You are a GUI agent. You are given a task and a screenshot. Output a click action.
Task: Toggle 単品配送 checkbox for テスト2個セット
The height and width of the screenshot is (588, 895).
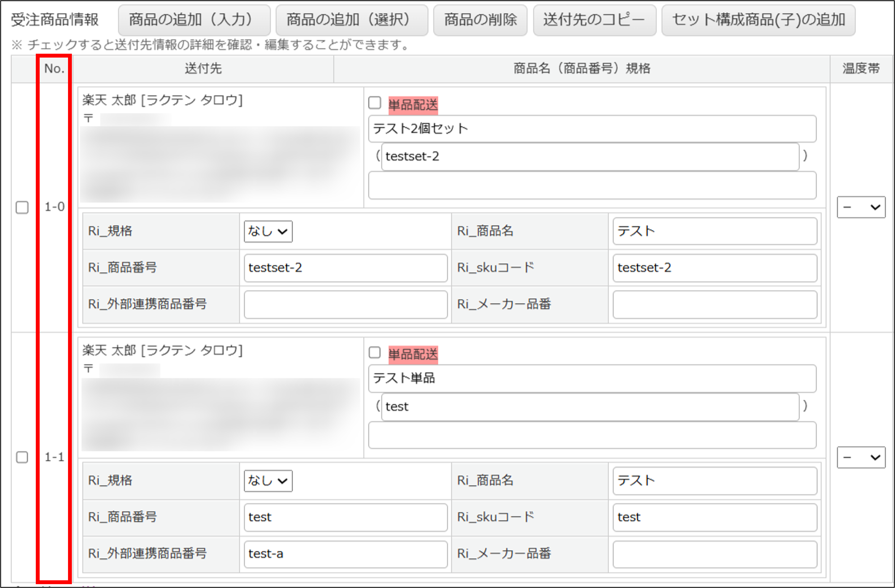(x=375, y=103)
